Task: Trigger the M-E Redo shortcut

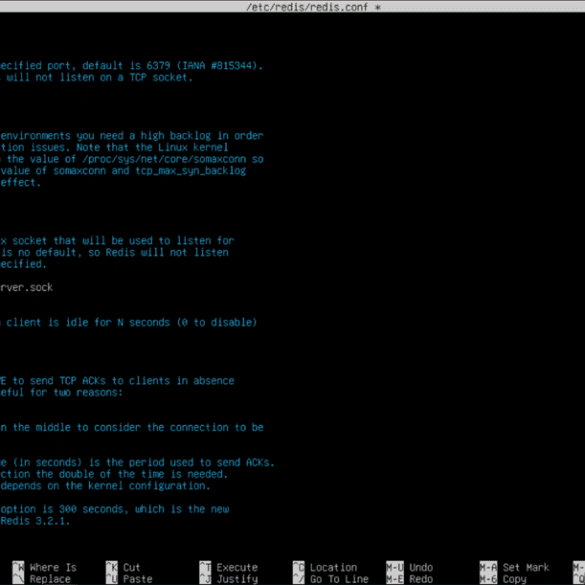Action: [410, 579]
